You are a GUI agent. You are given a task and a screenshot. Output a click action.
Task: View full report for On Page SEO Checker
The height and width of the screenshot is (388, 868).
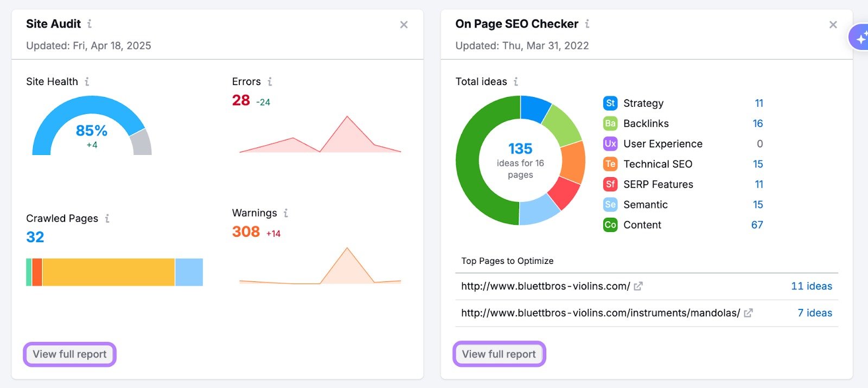click(x=499, y=354)
